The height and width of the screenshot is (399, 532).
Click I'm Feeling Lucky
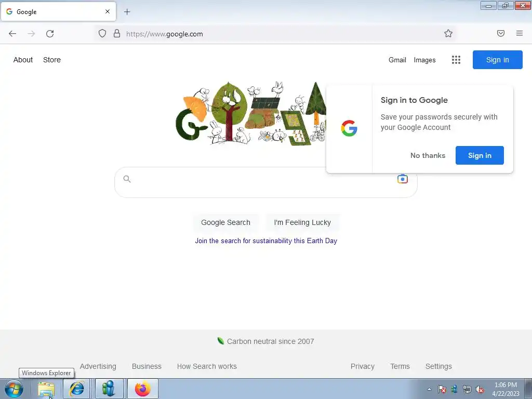point(302,222)
